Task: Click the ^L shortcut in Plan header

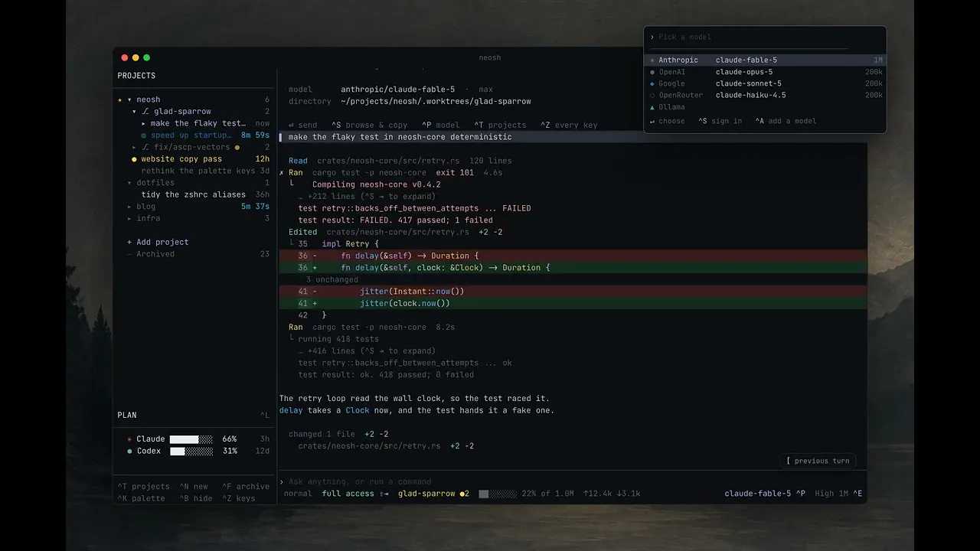Action: [265, 416]
